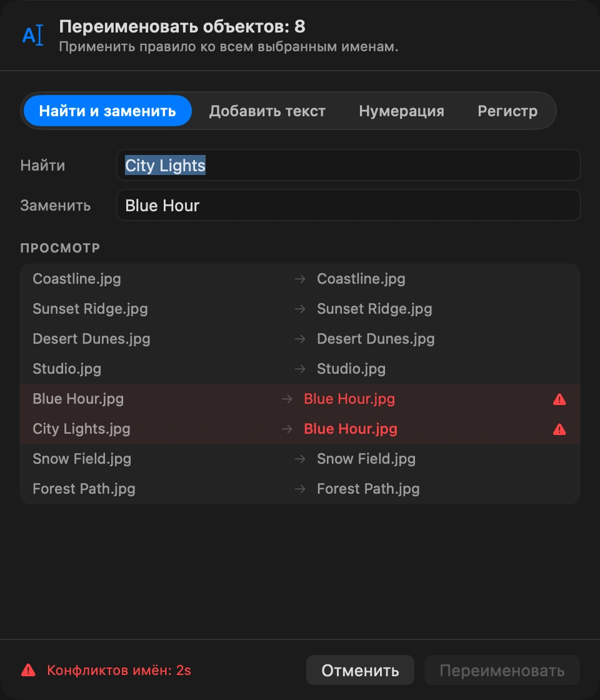The width and height of the screenshot is (600, 700).
Task: Click the Переименовать button
Action: coord(502,670)
